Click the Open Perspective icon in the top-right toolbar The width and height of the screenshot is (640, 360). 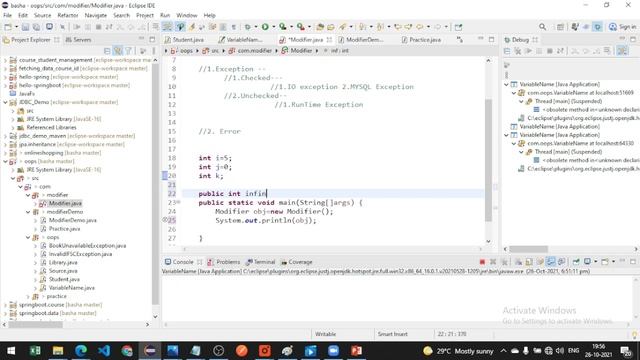[x=560, y=27]
